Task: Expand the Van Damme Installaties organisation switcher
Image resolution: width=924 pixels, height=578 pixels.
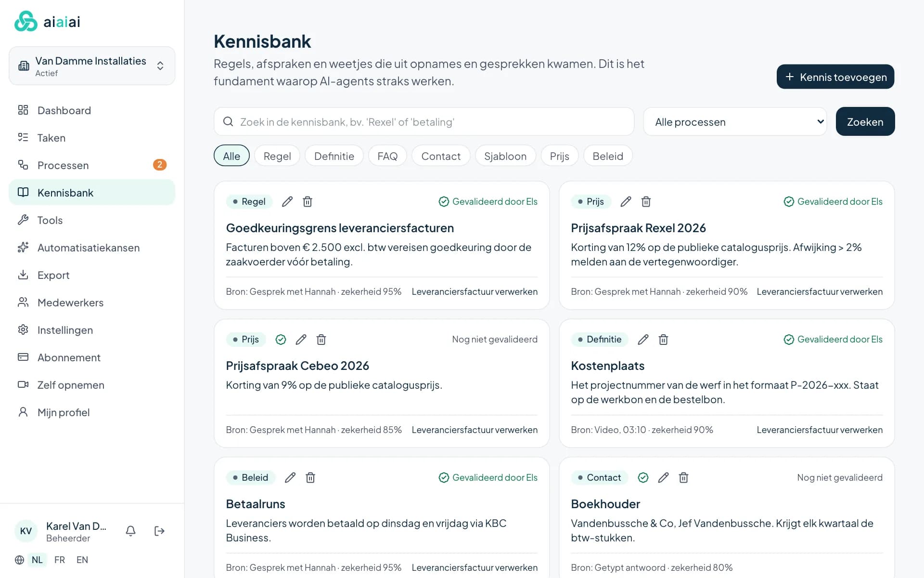Action: (92, 66)
